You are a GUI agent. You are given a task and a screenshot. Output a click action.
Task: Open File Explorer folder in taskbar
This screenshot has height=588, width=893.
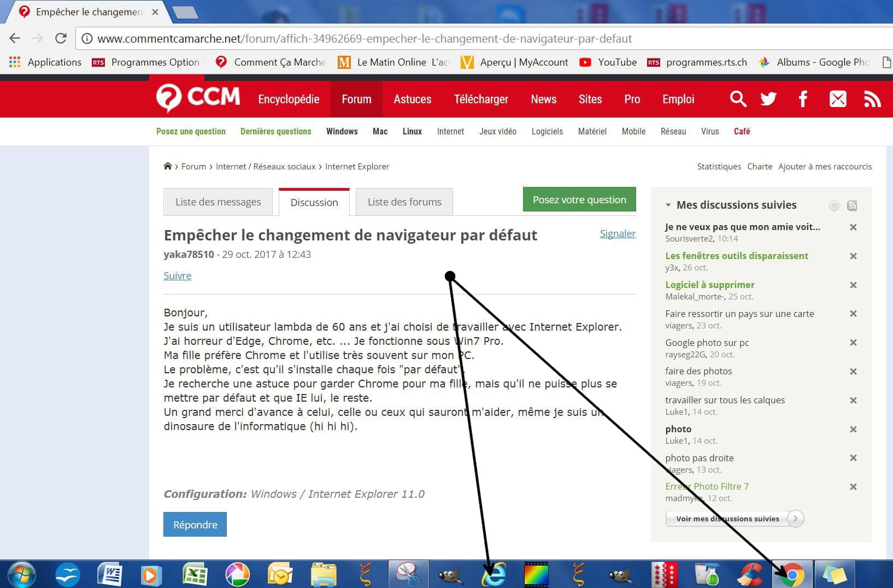(324, 575)
